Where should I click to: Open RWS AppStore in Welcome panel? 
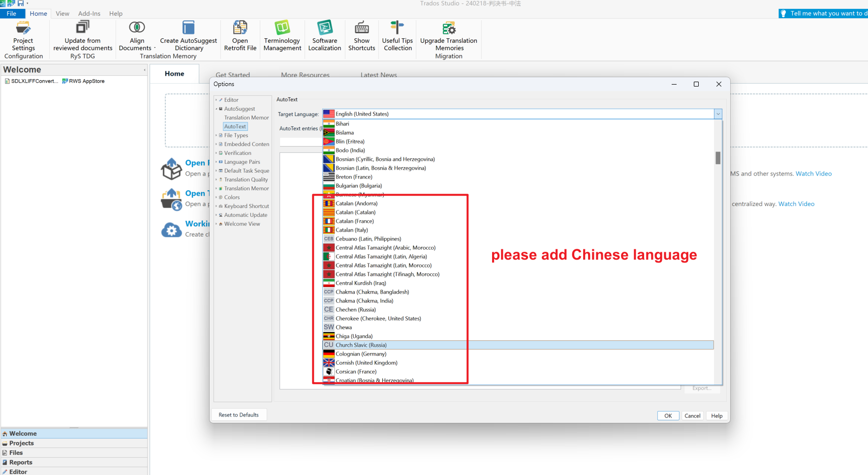[x=83, y=81]
